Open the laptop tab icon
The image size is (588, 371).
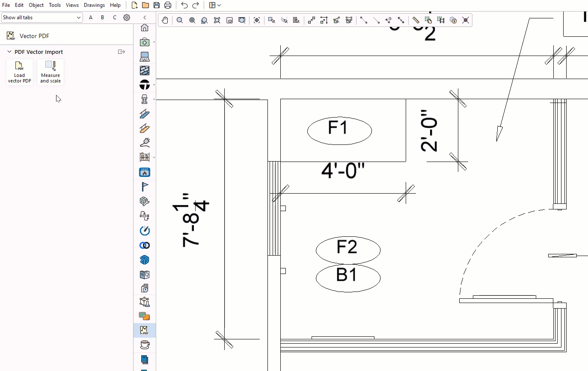point(145,56)
